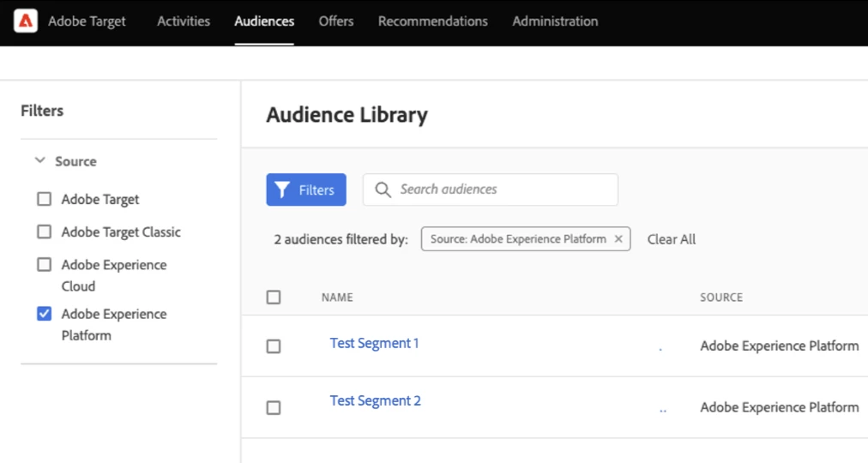Open the Test Segment 1 audience
This screenshot has width=868, height=463.
pos(374,343)
